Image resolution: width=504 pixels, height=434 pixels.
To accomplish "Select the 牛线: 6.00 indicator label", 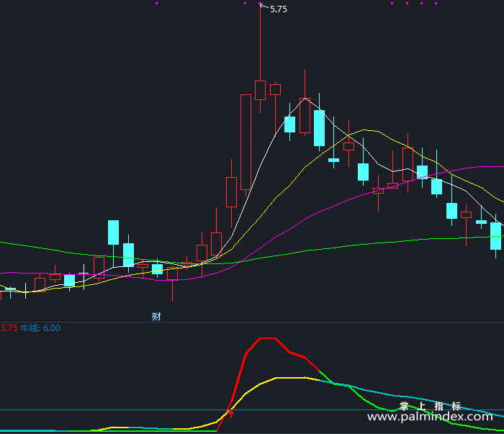I will point(40,328).
